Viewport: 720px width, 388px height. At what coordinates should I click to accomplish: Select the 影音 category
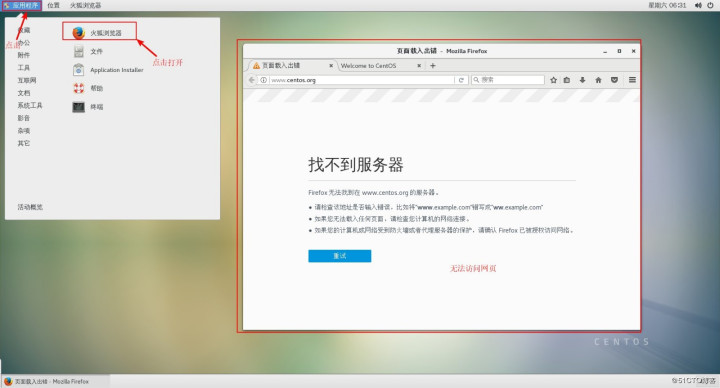pos(23,118)
